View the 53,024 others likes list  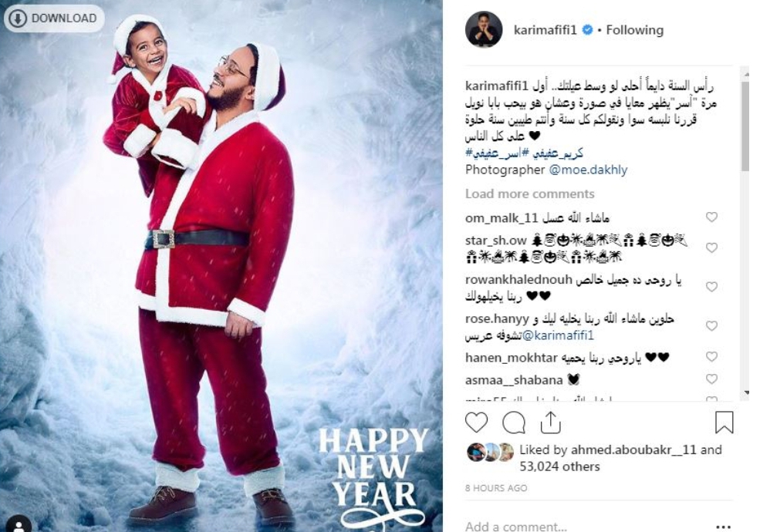click(559, 466)
